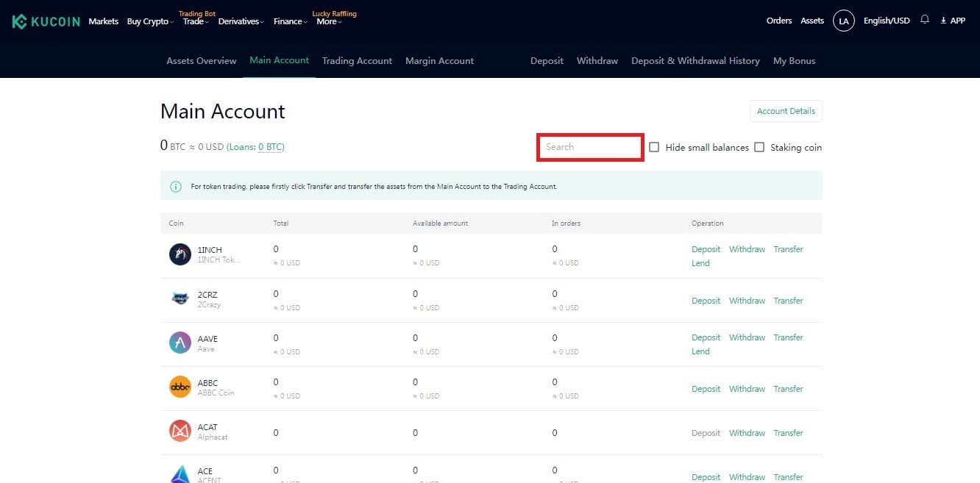Switch to Assets Overview tab

[x=202, y=61]
